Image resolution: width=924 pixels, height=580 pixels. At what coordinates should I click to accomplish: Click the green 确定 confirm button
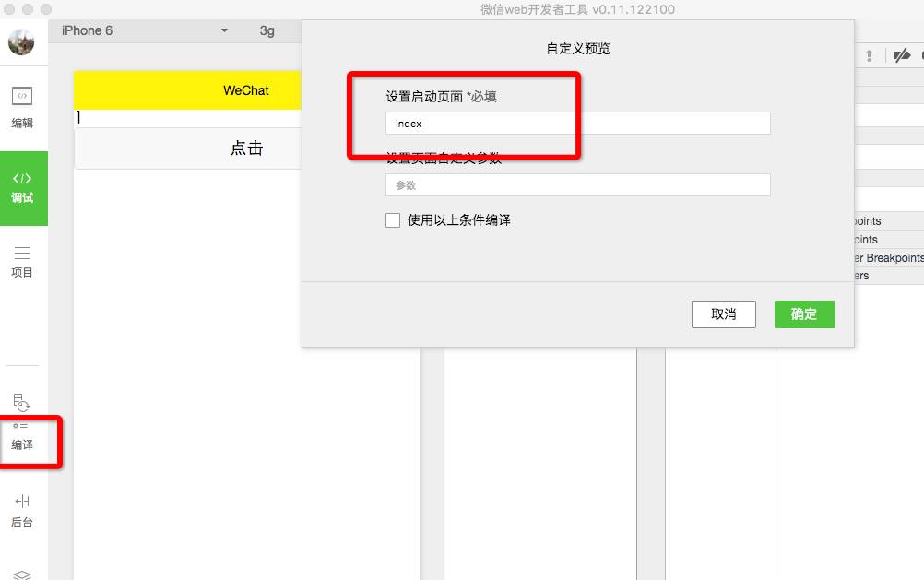pyautogui.click(x=804, y=314)
